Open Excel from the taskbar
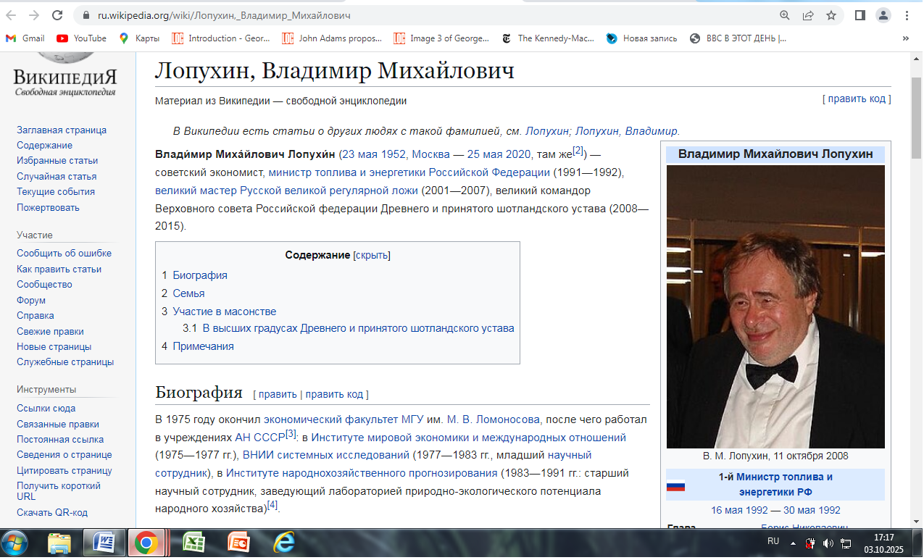The height and width of the screenshot is (560, 924). pos(193,542)
